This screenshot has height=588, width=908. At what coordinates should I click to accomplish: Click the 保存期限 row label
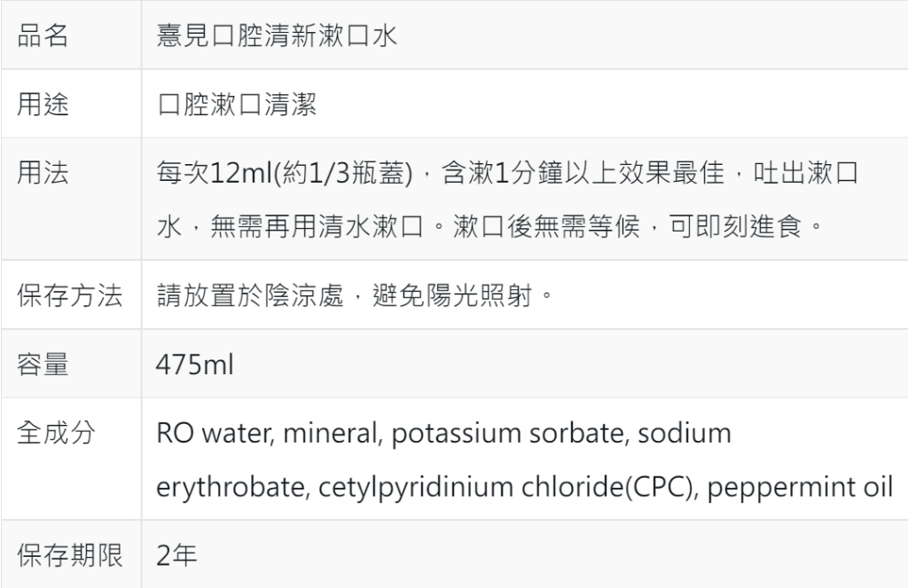pos(70,556)
